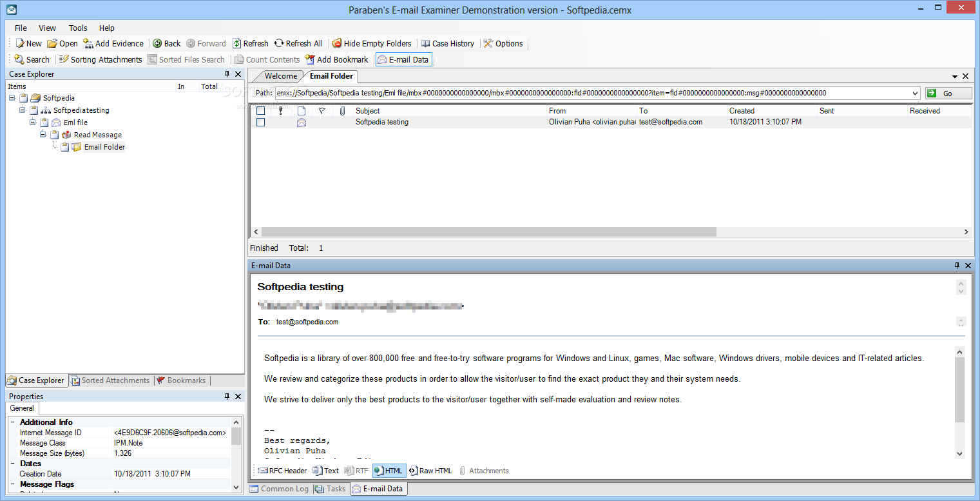The width and height of the screenshot is (980, 501).
Task: Open the Help menu
Action: pyautogui.click(x=107, y=28)
